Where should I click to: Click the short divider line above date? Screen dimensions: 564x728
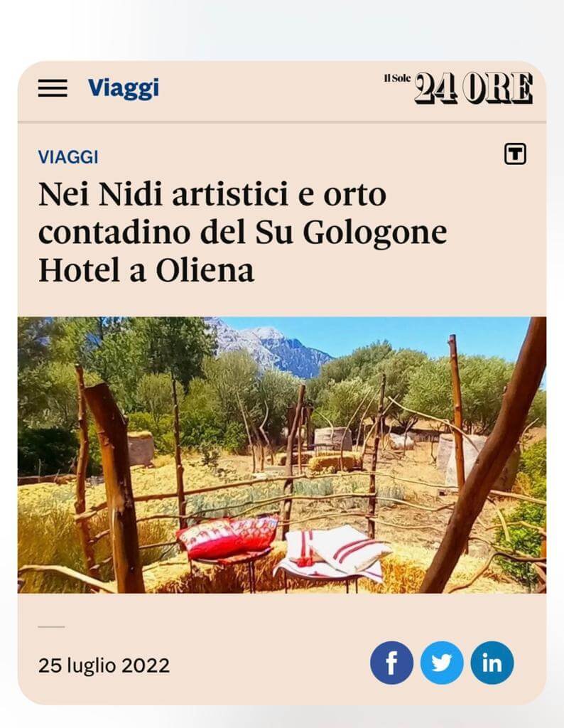click(x=51, y=627)
